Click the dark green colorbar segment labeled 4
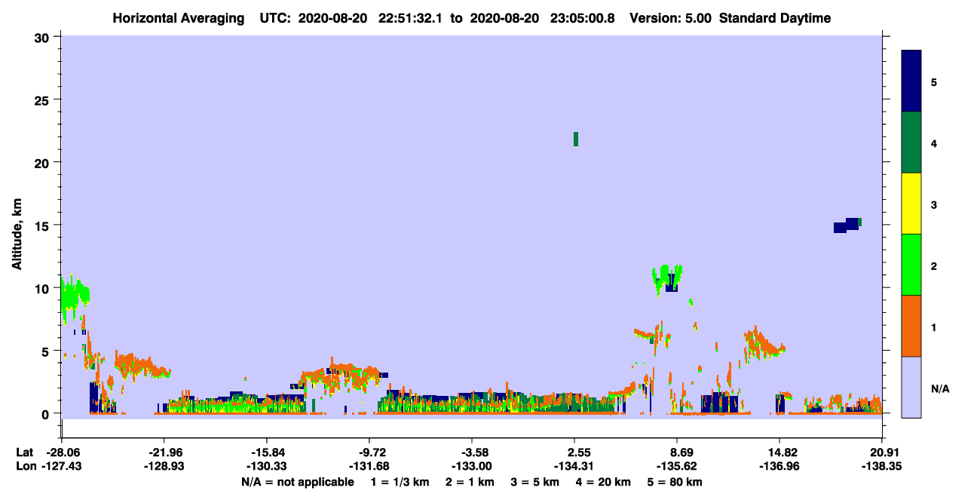The height and width of the screenshot is (503, 980). click(x=911, y=143)
